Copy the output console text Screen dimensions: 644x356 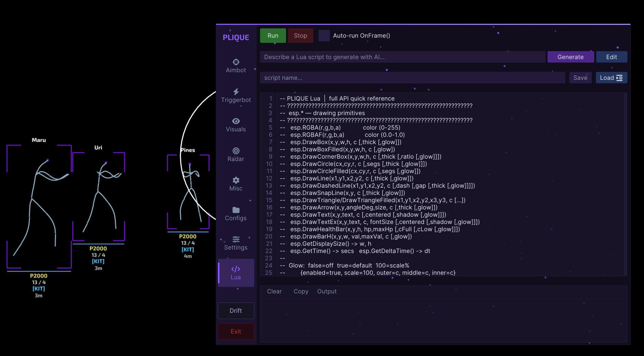click(301, 291)
